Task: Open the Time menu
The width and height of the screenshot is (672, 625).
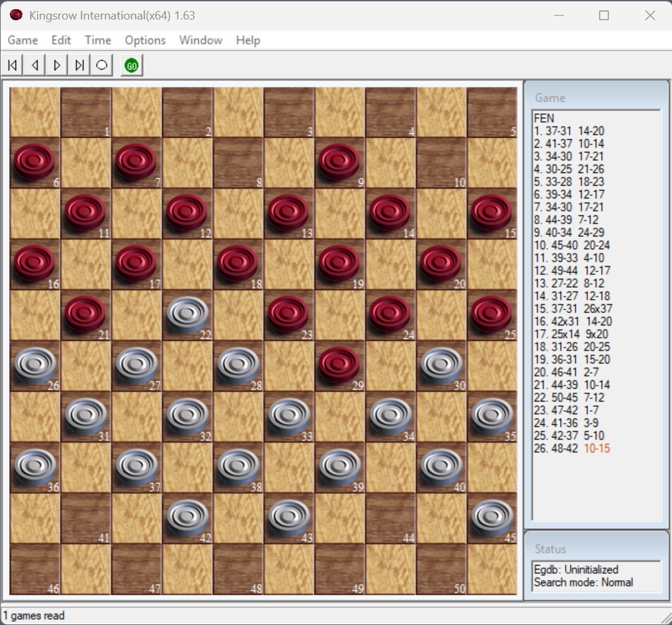Action: (98, 40)
